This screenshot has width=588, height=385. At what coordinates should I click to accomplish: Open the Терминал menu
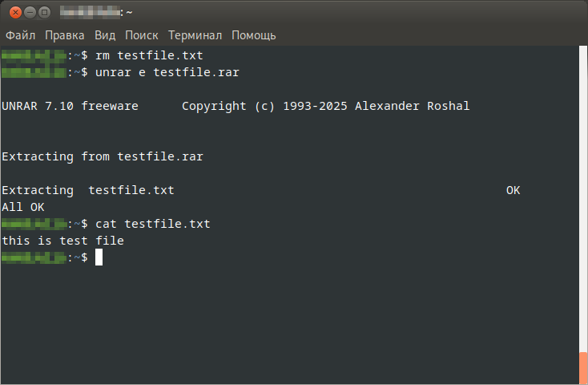point(195,35)
